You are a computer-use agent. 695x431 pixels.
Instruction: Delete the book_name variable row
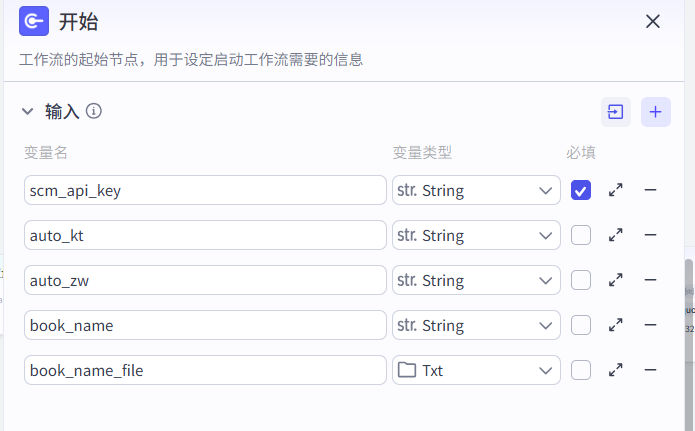click(x=650, y=325)
